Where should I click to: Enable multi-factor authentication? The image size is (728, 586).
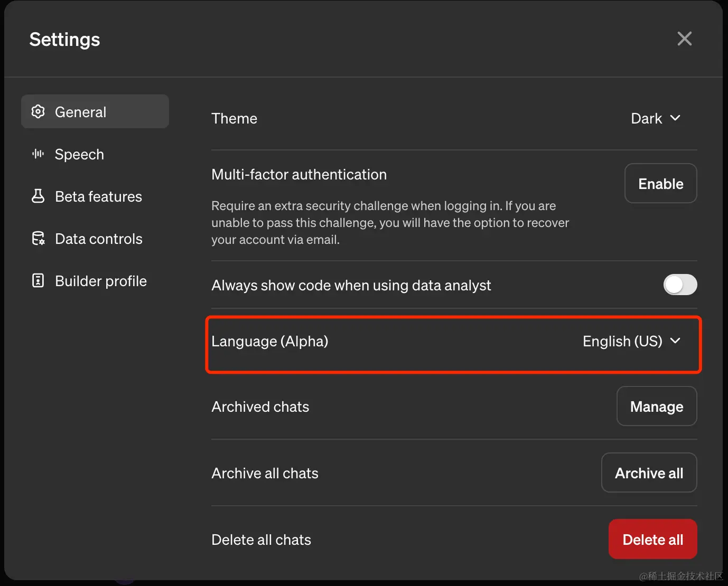660,184
